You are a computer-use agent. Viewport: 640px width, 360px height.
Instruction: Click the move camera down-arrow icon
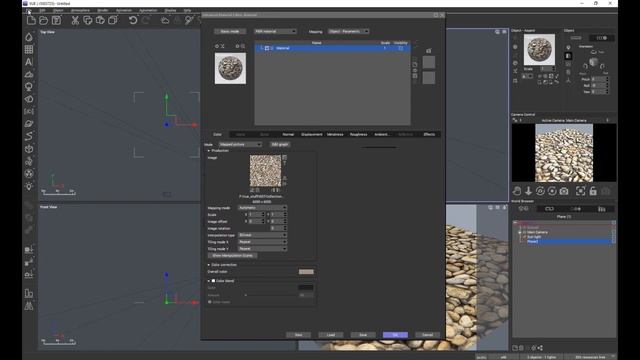click(x=529, y=191)
